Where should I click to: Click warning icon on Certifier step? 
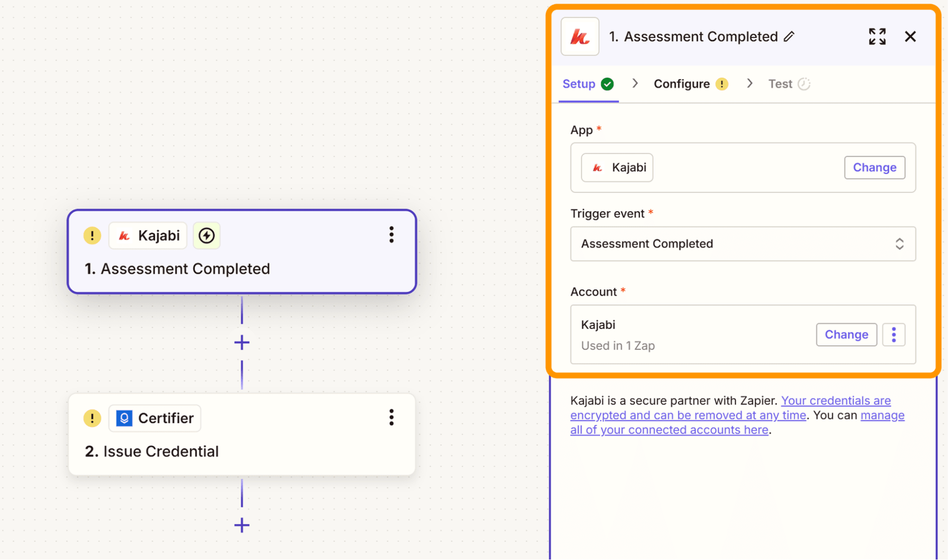pyautogui.click(x=92, y=418)
